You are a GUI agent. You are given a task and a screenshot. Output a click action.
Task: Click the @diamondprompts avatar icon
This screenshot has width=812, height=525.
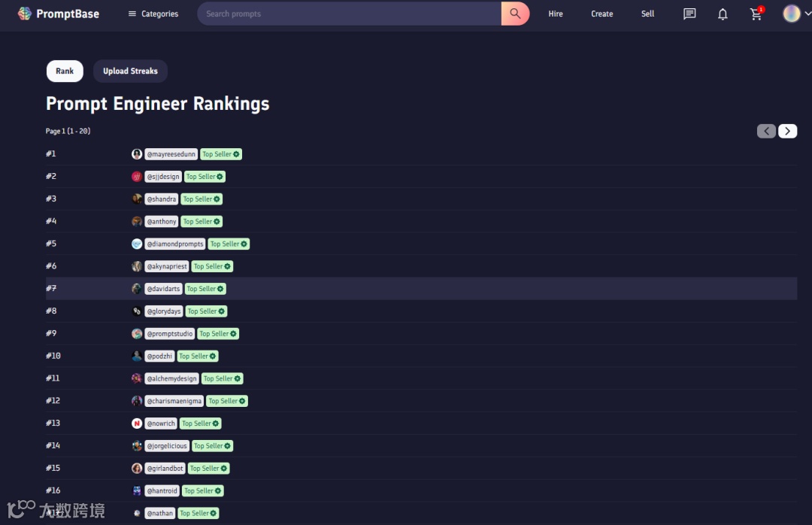(137, 244)
